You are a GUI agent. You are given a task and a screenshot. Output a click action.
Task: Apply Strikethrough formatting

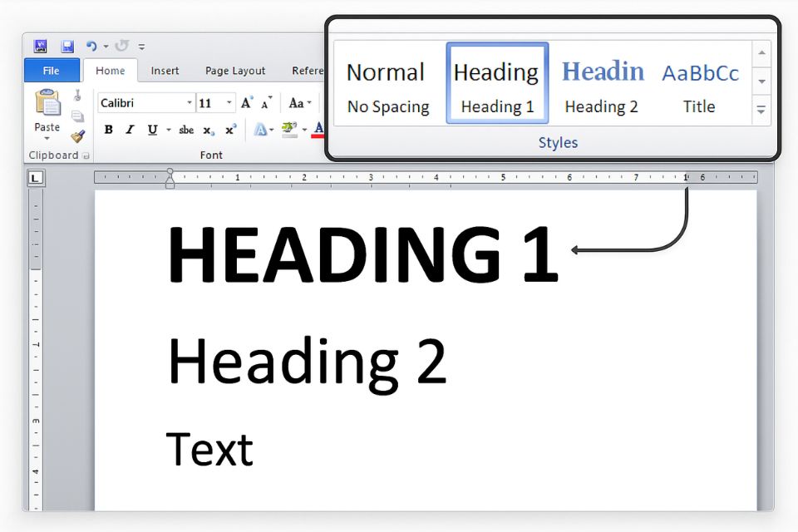[186, 130]
